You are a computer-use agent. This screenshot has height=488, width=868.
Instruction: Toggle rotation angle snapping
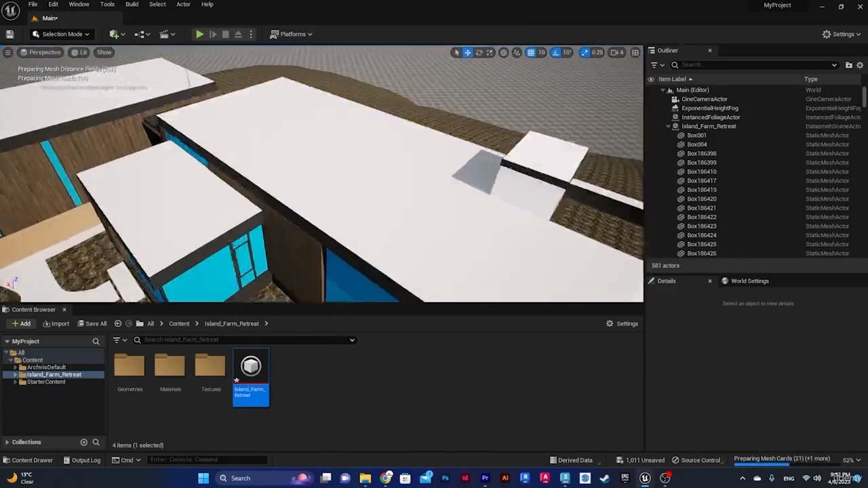[557, 52]
